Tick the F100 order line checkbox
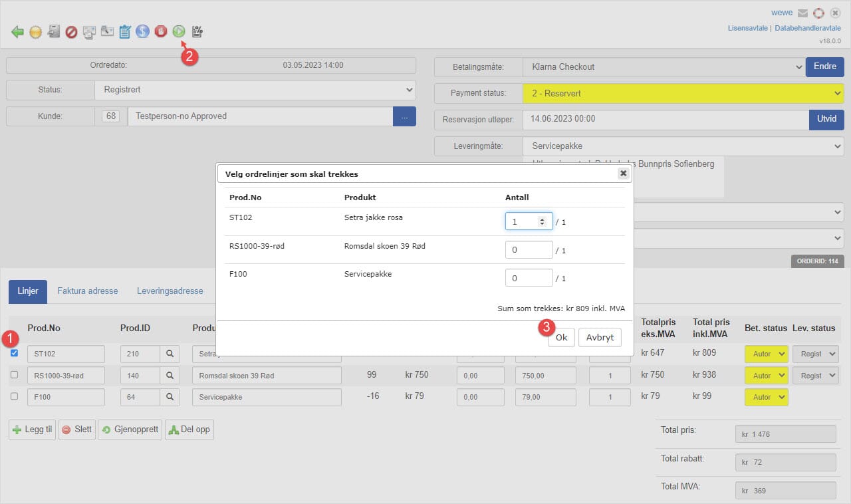 tap(15, 397)
